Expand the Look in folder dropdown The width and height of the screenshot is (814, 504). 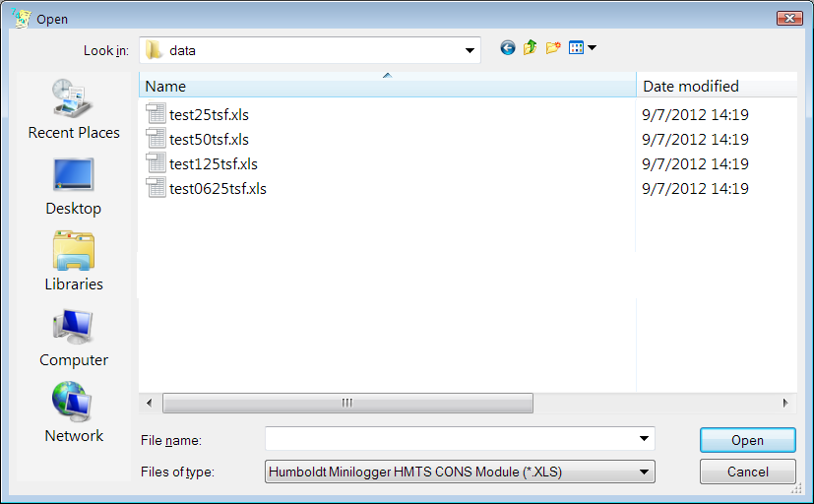tap(470, 49)
